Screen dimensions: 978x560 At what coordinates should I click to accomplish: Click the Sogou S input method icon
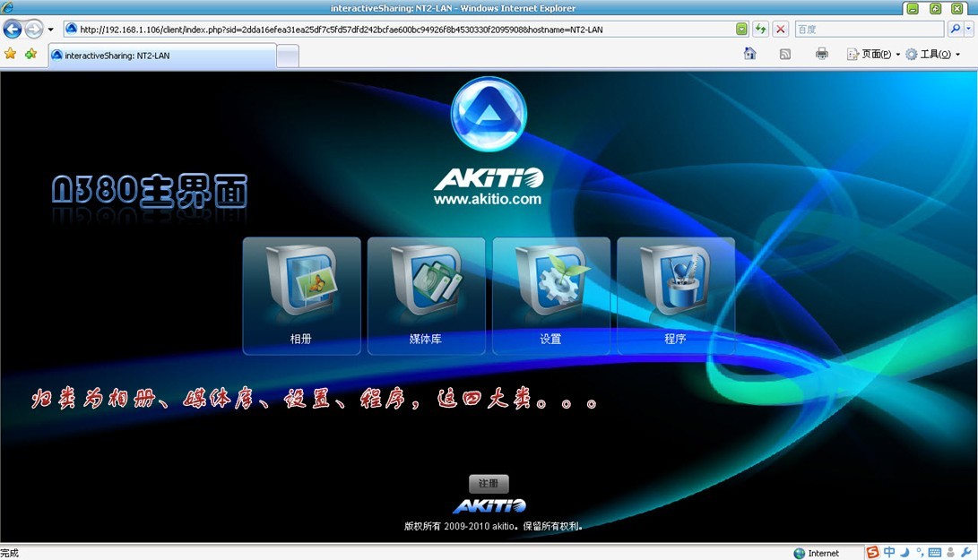pyautogui.click(x=872, y=552)
